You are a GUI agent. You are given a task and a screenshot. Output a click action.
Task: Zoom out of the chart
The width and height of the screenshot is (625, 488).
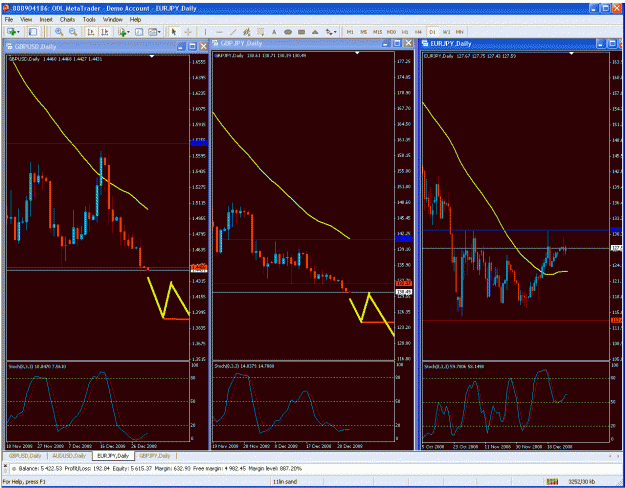coord(73,32)
